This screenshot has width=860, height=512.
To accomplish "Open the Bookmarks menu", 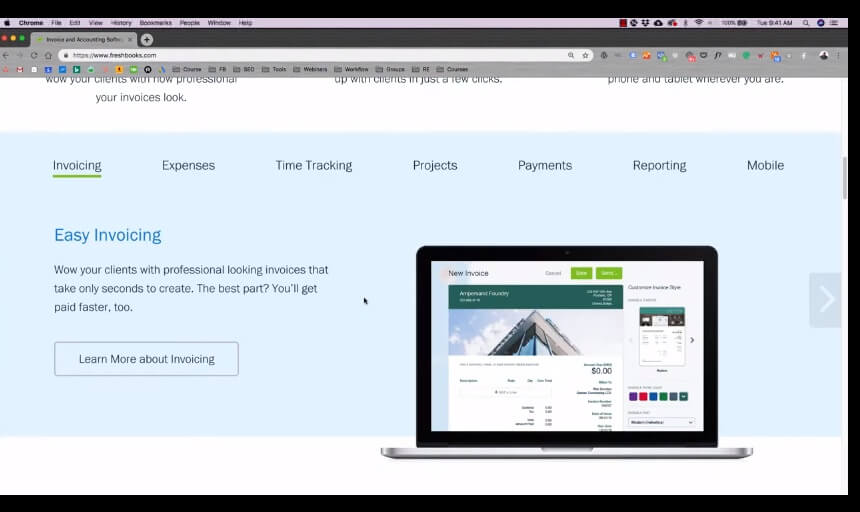I will click(156, 23).
